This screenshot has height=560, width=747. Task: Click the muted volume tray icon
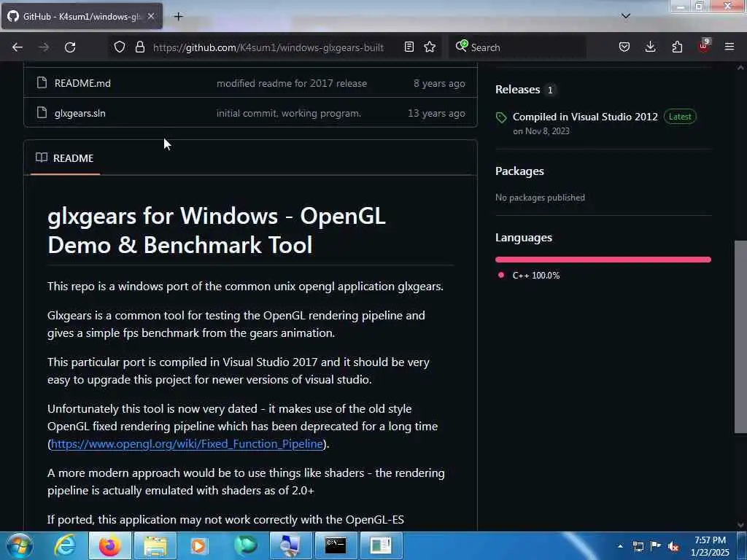point(673,546)
